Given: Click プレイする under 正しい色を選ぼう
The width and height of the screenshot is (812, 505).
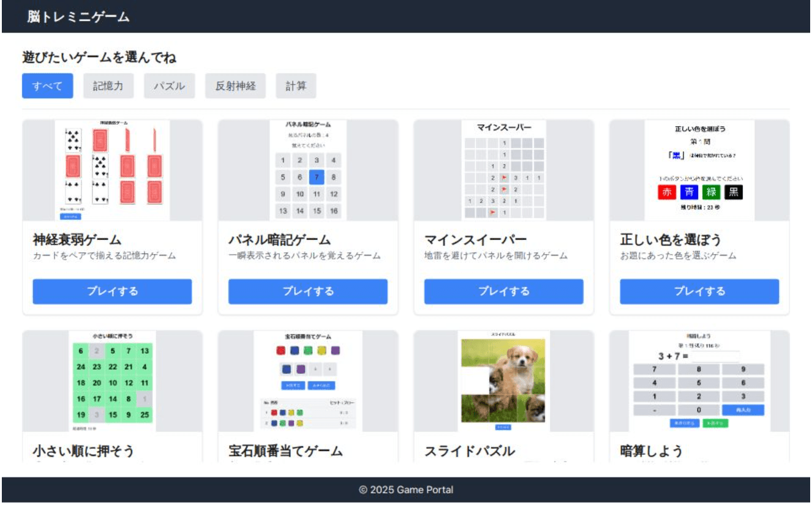Looking at the screenshot, I should [699, 291].
